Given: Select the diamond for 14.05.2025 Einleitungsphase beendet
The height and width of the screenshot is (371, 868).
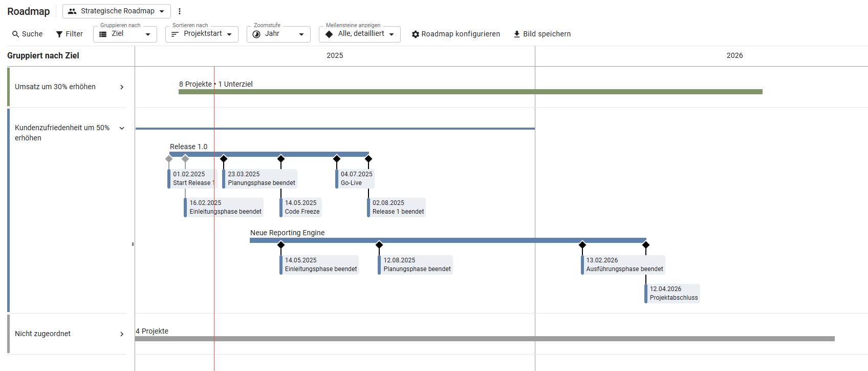Looking at the screenshot, I should point(281,245).
